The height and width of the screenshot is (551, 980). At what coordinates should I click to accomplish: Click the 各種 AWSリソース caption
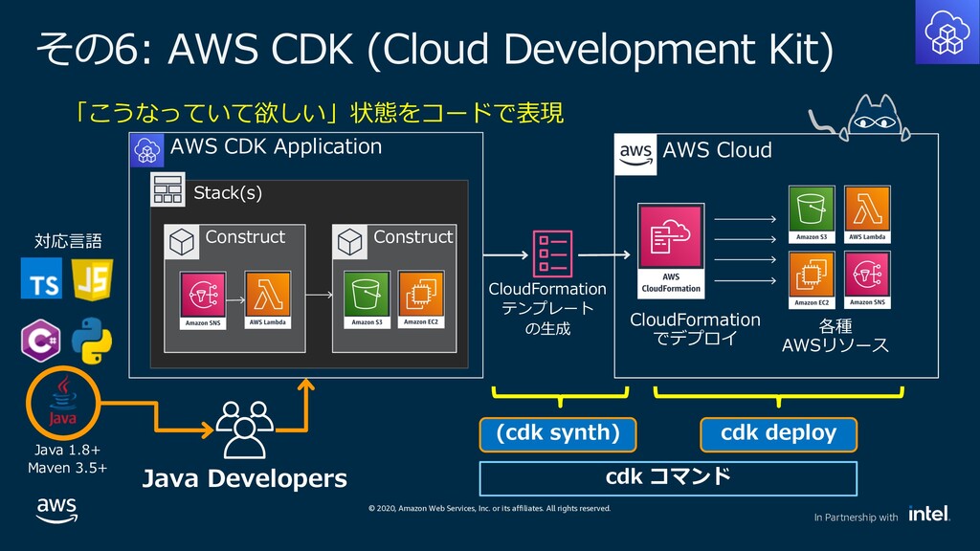coord(835,336)
